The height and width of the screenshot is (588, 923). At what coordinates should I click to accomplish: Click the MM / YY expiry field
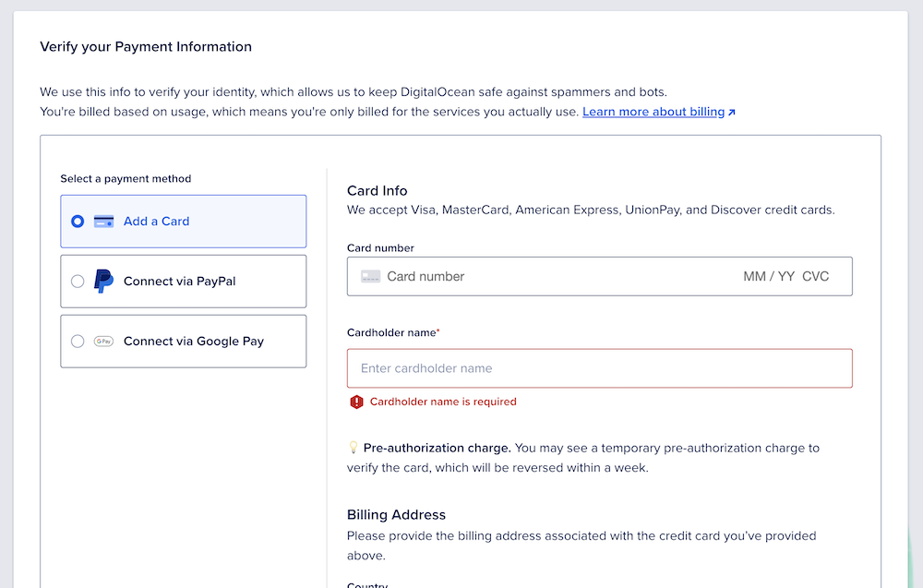pos(768,276)
